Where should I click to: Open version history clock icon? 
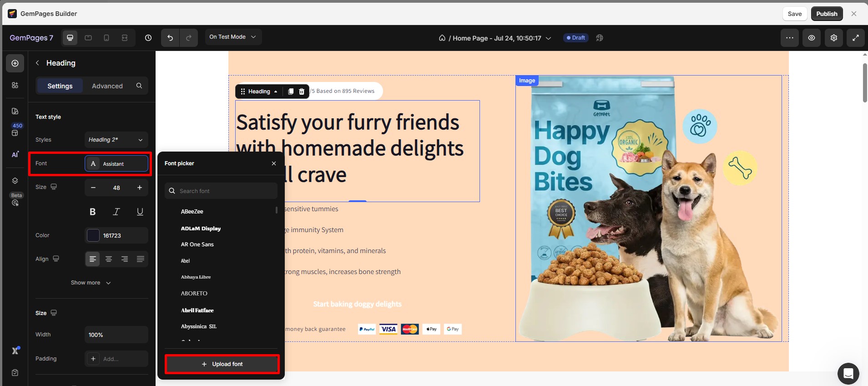pos(148,38)
